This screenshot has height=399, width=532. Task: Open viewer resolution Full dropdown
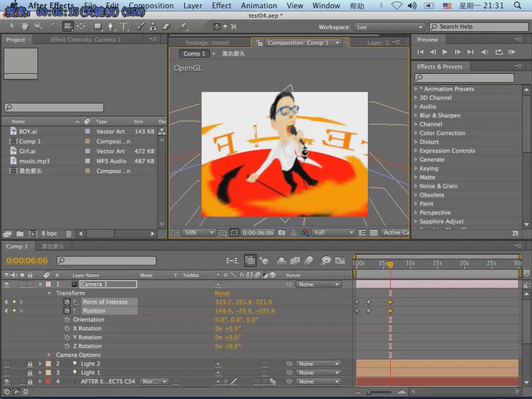(333, 233)
